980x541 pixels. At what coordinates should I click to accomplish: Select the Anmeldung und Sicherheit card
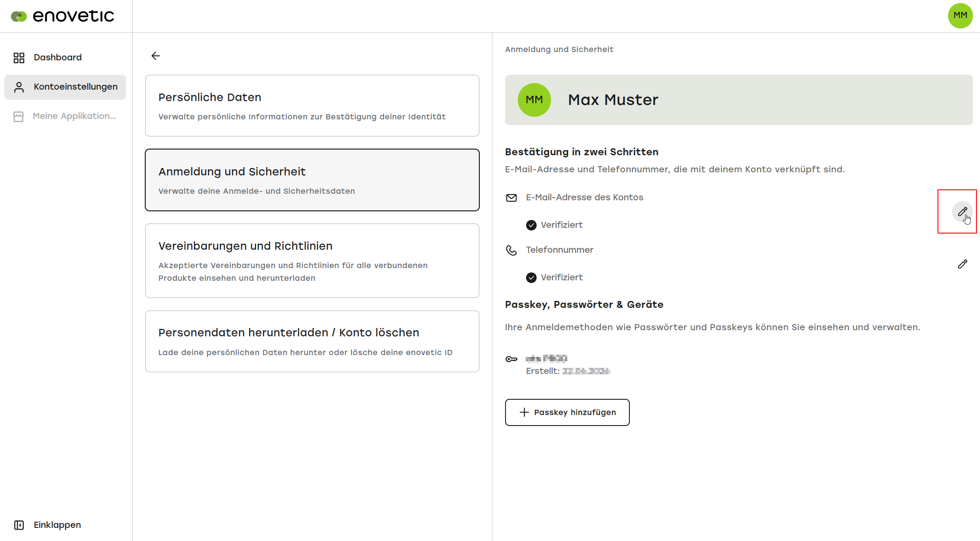click(312, 180)
